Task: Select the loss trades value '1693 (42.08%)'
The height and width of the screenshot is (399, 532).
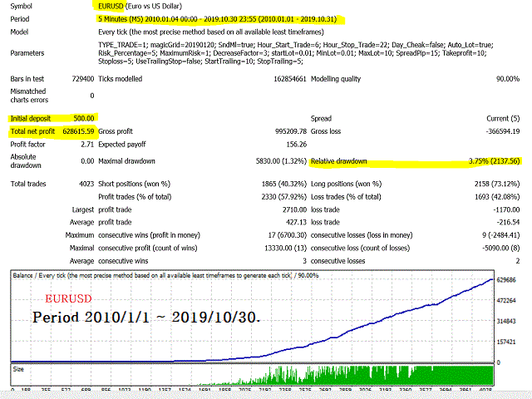Action: click(x=497, y=197)
